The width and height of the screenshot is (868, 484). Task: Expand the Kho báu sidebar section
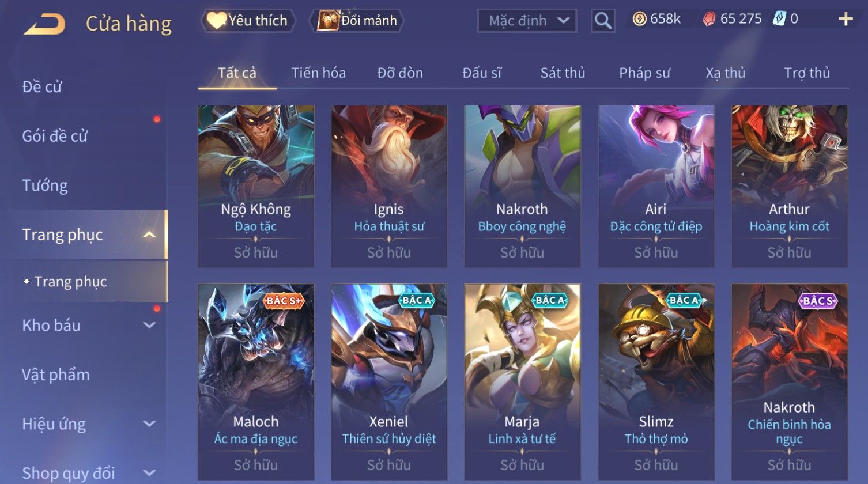click(149, 326)
